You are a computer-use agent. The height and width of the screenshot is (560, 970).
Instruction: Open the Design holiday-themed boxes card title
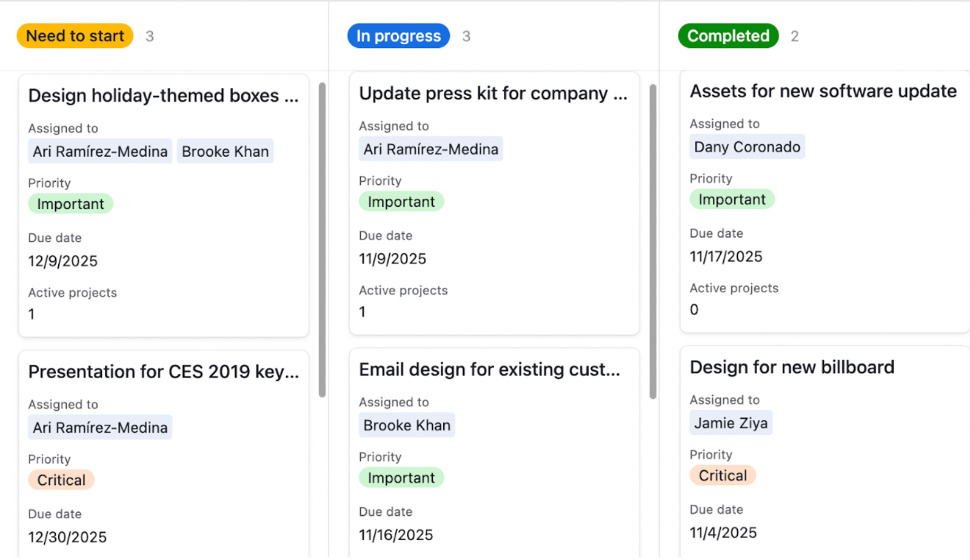click(164, 96)
